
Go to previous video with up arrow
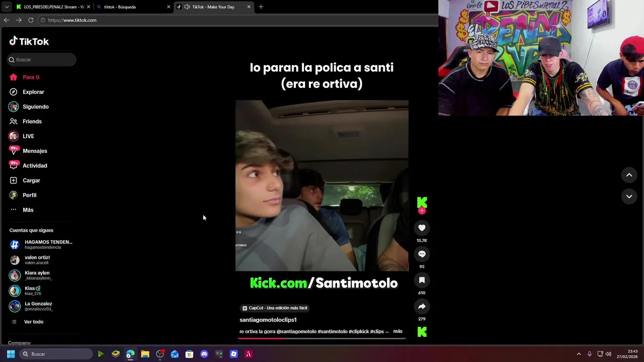tap(629, 175)
